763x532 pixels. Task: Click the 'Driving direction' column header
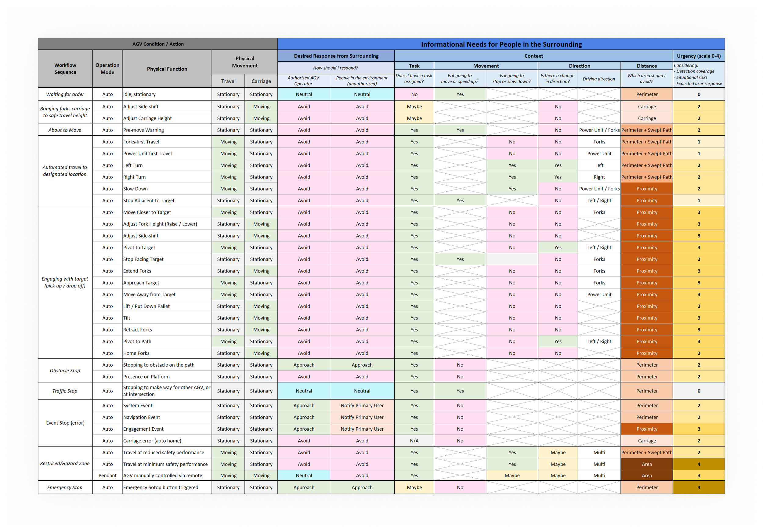(599, 79)
